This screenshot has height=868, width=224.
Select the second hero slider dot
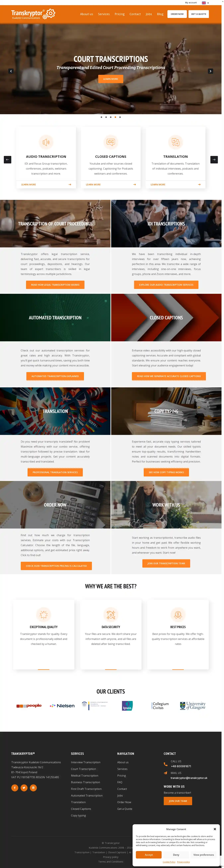[x=106, y=117]
